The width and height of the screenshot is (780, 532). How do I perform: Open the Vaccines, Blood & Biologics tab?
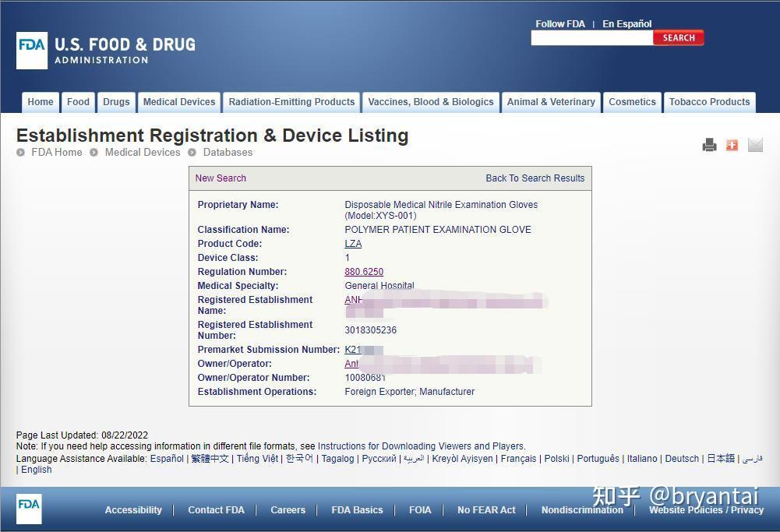point(431,102)
